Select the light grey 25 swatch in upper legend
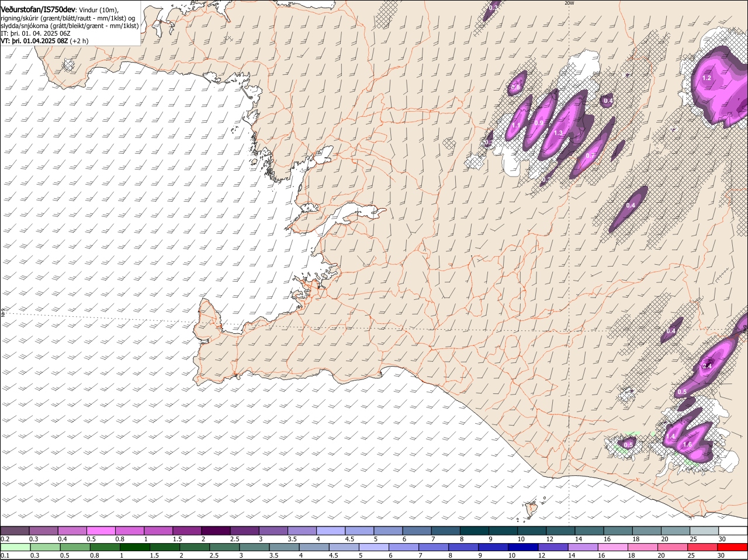The image size is (748, 560). point(704,531)
